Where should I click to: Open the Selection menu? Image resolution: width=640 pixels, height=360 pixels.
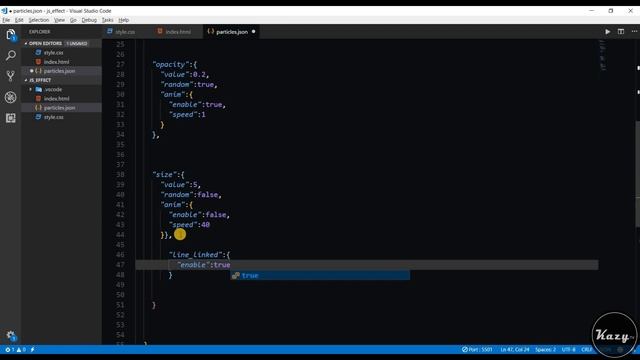[x=39, y=20]
